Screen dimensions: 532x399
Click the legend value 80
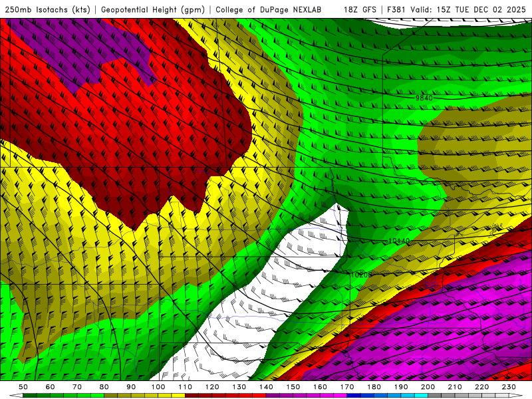coord(104,387)
